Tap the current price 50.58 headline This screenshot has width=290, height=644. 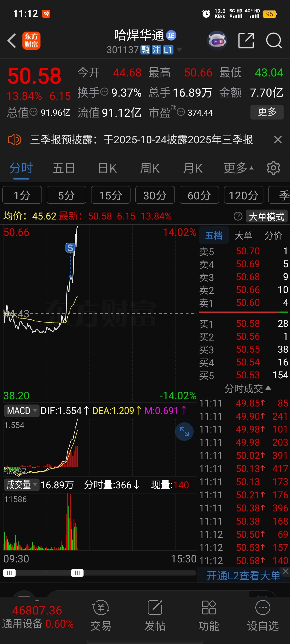tap(34, 76)
